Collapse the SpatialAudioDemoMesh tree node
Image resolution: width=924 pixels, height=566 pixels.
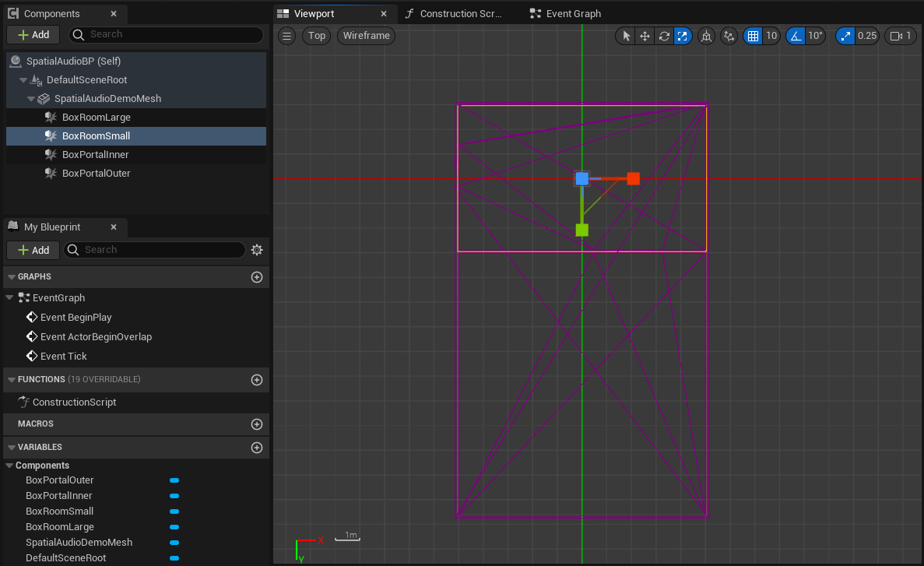pos(31,99)
